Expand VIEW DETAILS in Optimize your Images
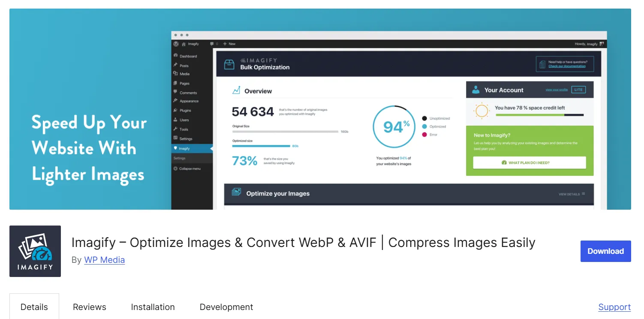The image size is (644, 319). tap(572, 194)
